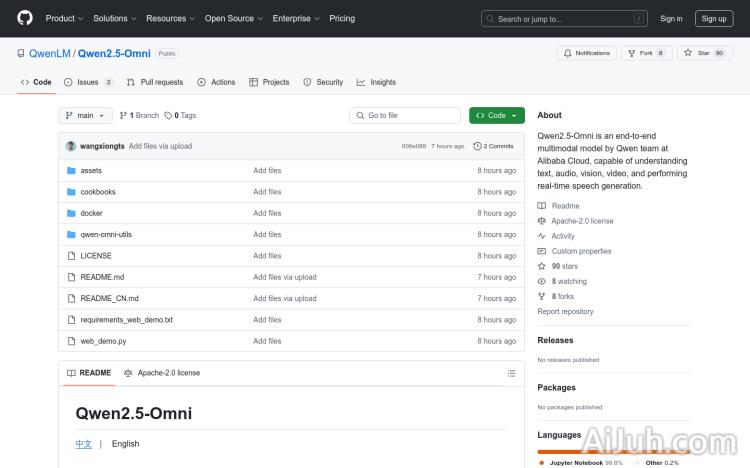This screenshot has height=468, width=750.
Task: Click the Custom properties icon
Action: pyautogui.click(x=541, y=251)
